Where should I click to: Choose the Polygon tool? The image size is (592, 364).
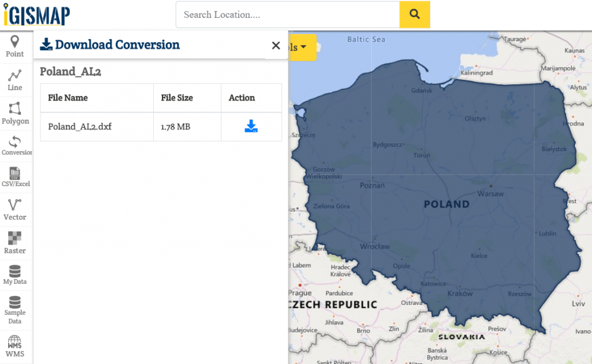tap(15, 114)
